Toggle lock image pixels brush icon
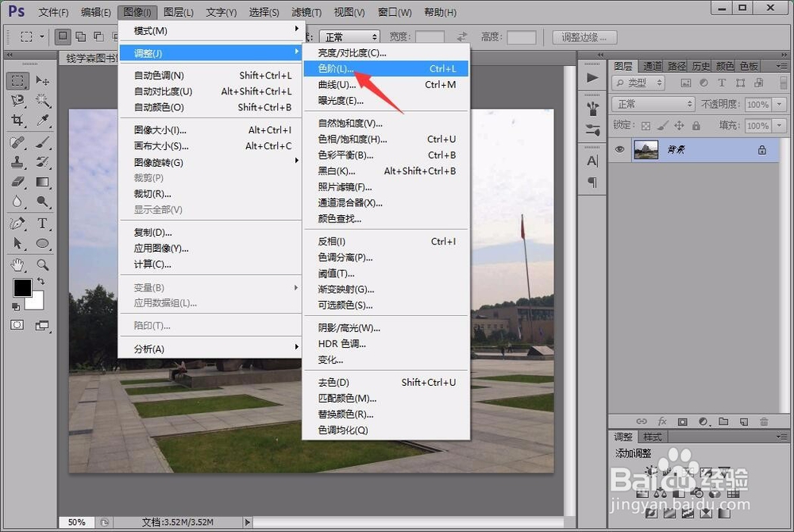 (662, 125)
